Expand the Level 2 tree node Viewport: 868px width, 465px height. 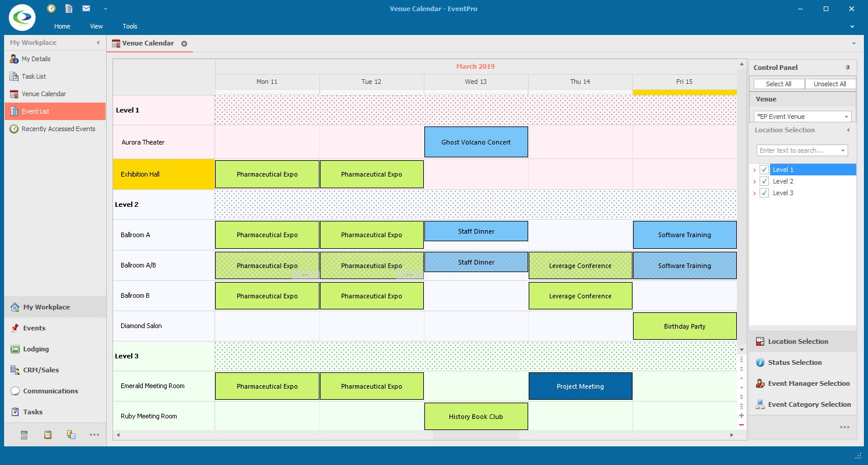[754, 182]
